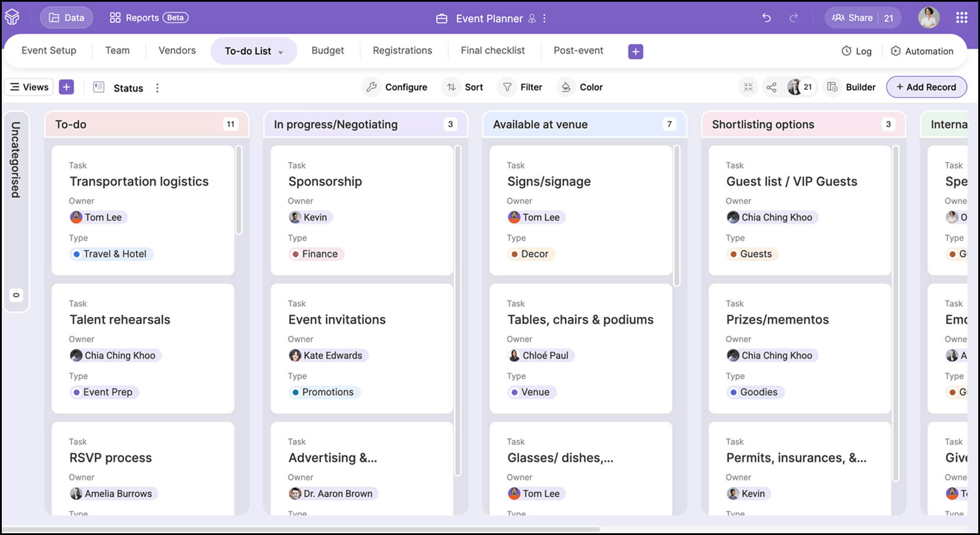Open the Filter panel
The width and height of the screenshot is (980, 535).
point(521,87)
